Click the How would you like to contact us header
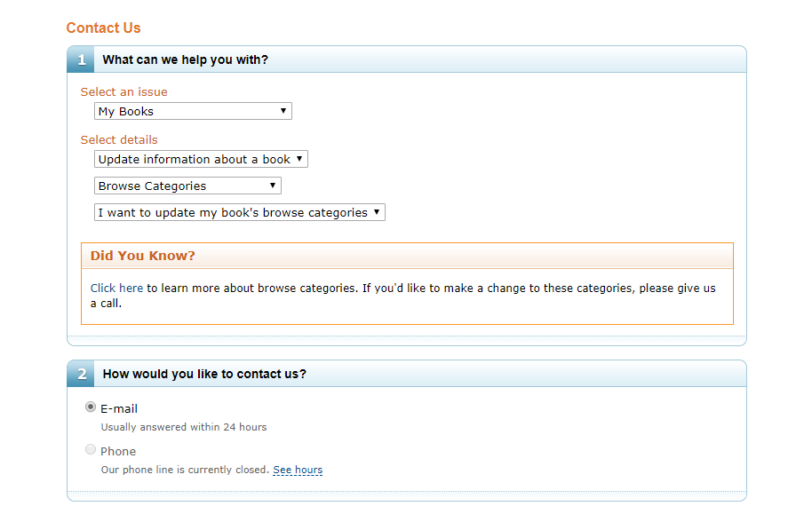The height and width of the screenshot is (514, 812). pyautogui.click(x=204, y=375)
